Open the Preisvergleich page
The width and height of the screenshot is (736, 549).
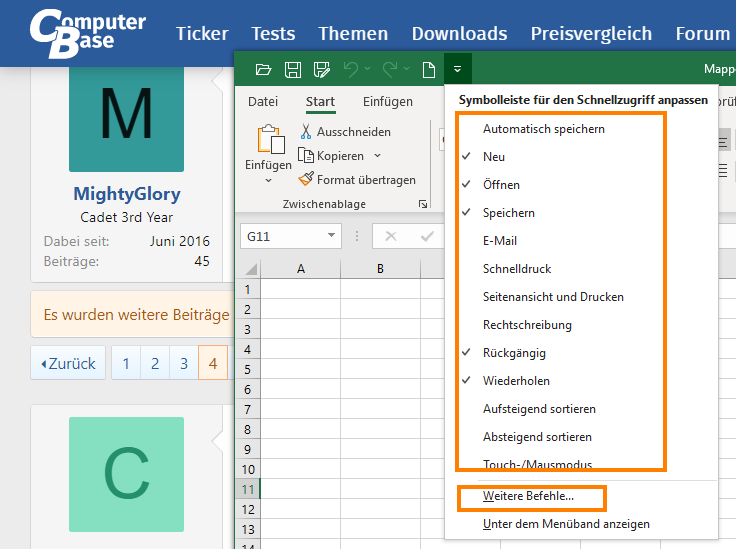click(x=591, y=34)
